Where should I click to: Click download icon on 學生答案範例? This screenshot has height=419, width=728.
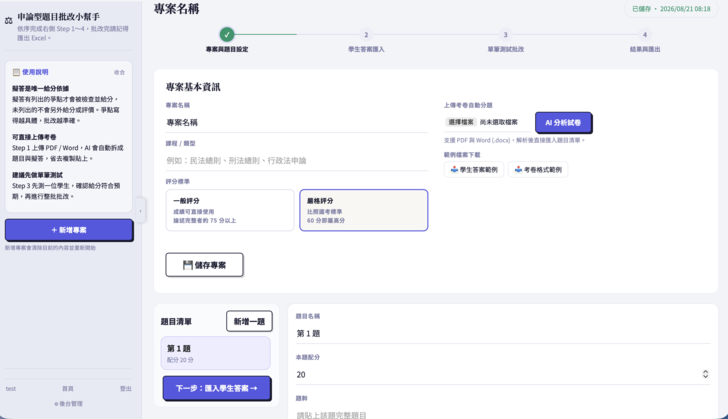point(454,170)
